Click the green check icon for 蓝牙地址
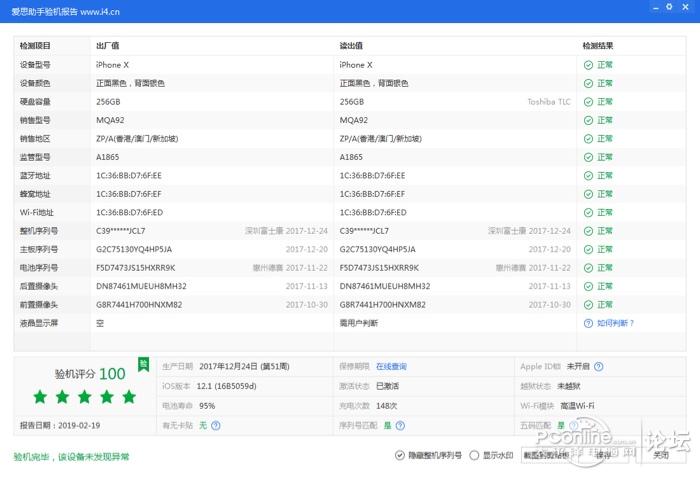The height and width of the screenshot is (477, 700). click(588, 176)
